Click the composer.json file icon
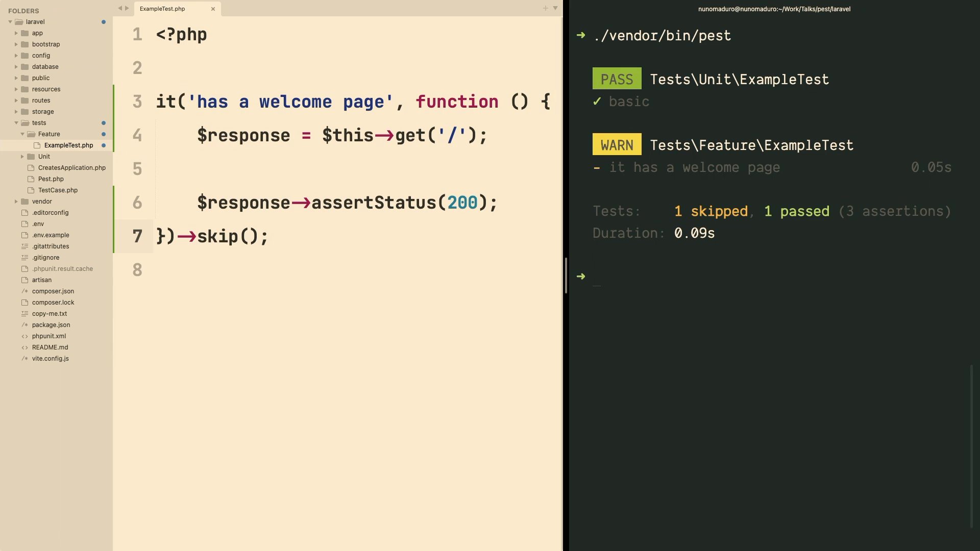 tap(24, 291)
